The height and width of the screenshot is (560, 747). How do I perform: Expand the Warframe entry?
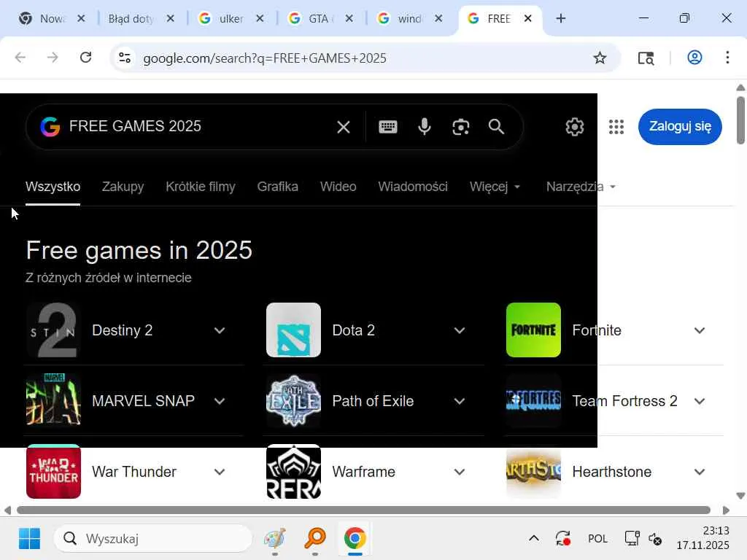[x=460, y=472]
